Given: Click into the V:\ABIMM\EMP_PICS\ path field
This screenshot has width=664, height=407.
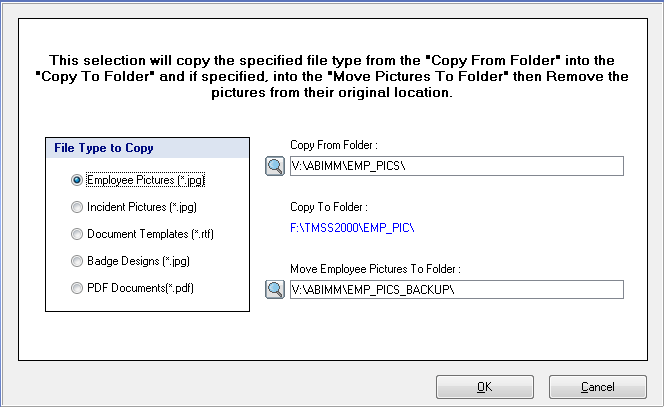Looking at the screenshot, I should point(456,166).
